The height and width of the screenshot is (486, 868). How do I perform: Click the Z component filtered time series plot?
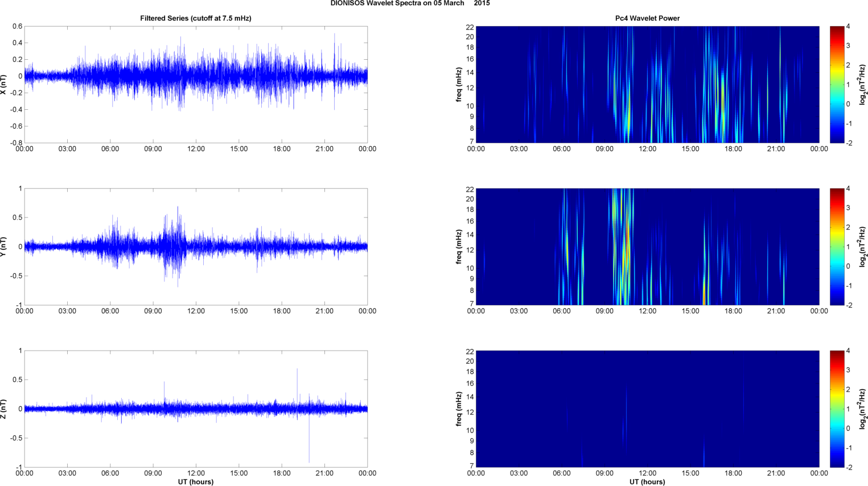(196, 409)
